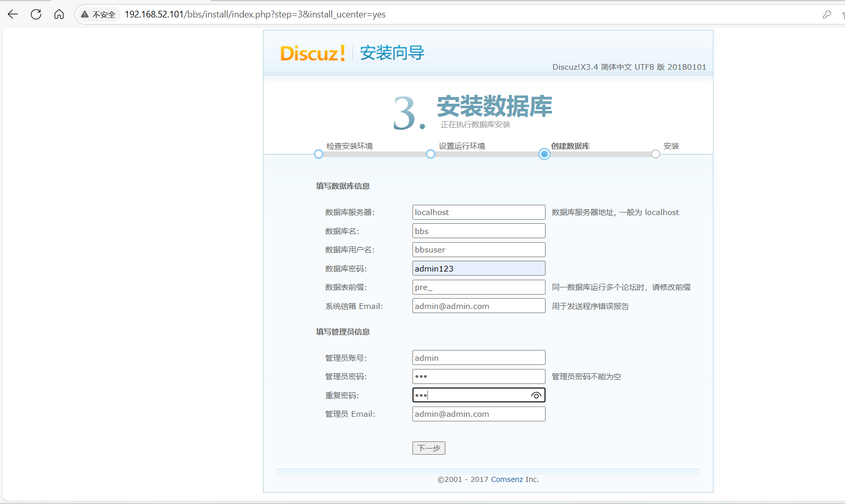Click the address bar URL
Screen dimensions: 845x504
pyautogui.click(x=255, y=14)
